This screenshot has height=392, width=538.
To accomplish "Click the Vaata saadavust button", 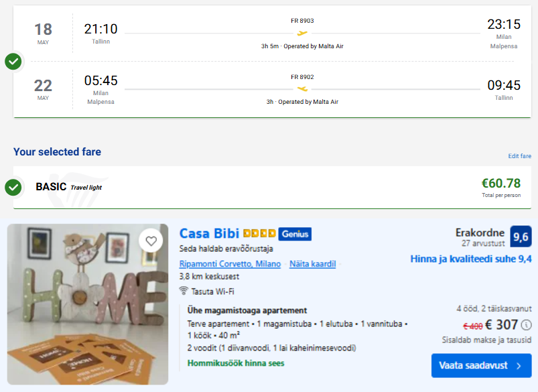I will [482, 366].
